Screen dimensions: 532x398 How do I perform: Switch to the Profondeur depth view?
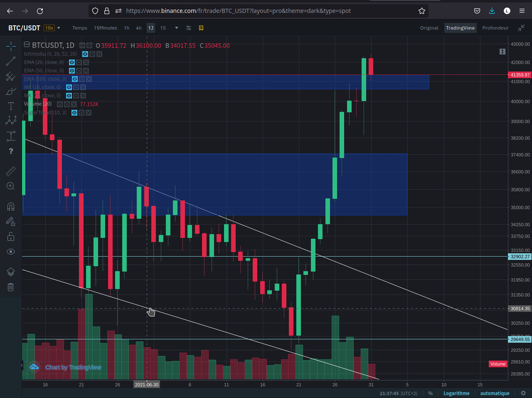point(495,28)
